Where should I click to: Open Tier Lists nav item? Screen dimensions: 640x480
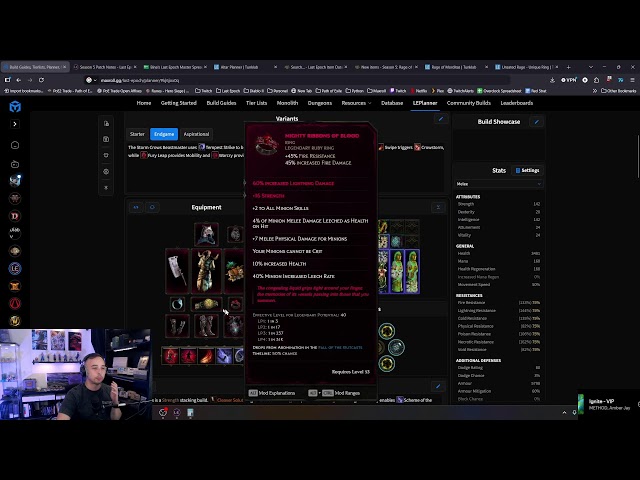[256, 103]
